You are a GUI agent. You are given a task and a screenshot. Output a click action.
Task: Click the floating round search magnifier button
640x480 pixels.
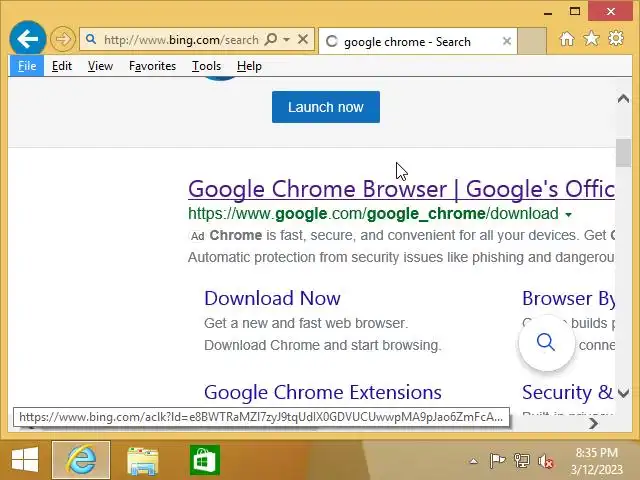point(546,342)
